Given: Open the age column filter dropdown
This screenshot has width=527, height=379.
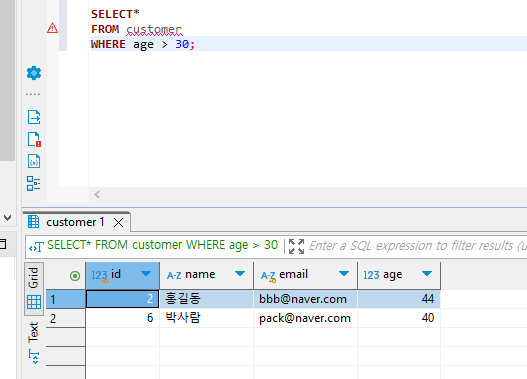Looking at the screenshot, I should click(427, 274).
